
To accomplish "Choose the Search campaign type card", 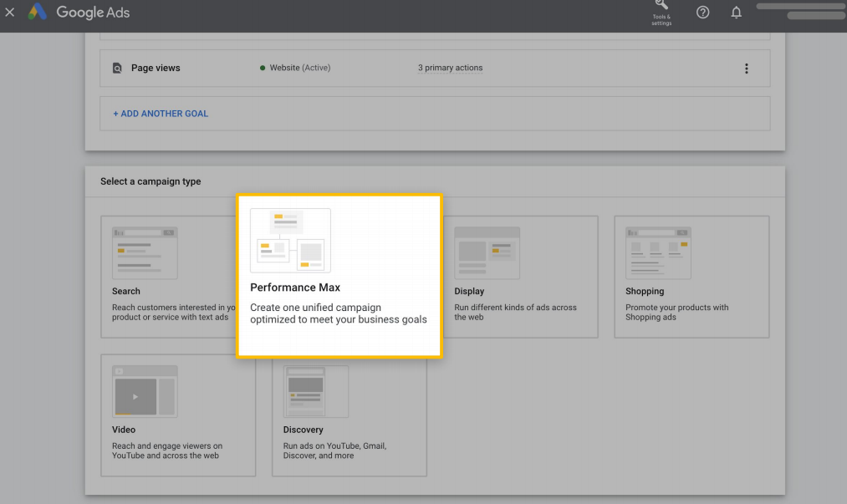I will point(169,277).
